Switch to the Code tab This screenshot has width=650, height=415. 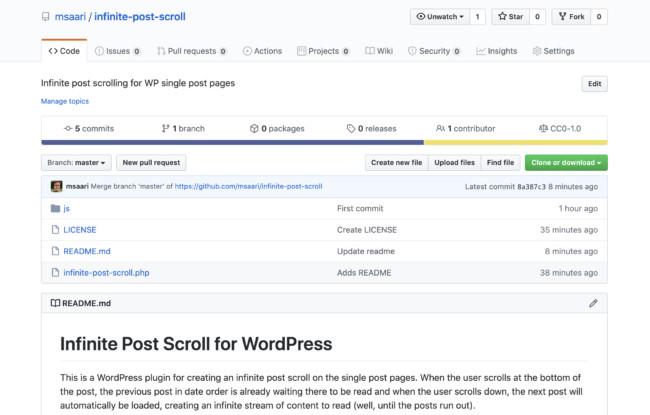(x=64, y=51)
